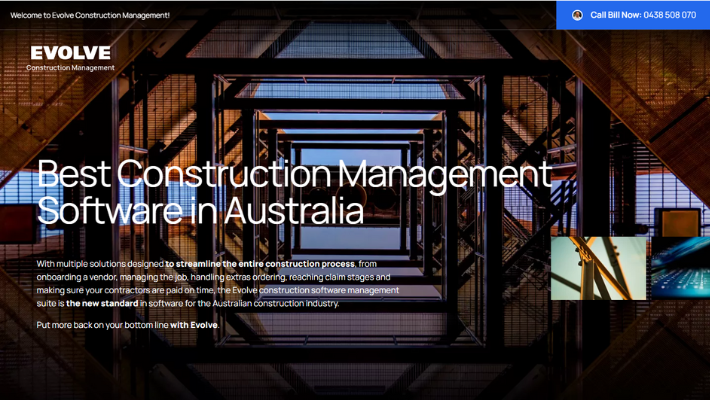Open the EVOLVE Construction Management logo

70,58
